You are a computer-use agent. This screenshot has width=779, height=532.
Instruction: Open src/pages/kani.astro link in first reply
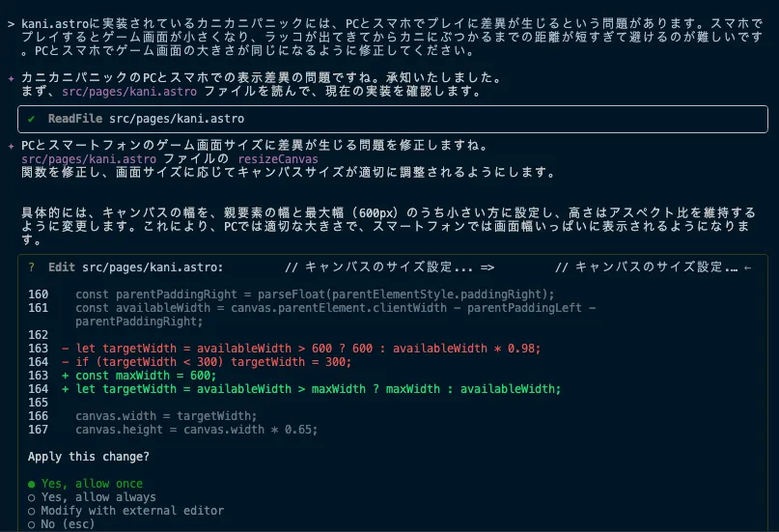coord(129,92)
